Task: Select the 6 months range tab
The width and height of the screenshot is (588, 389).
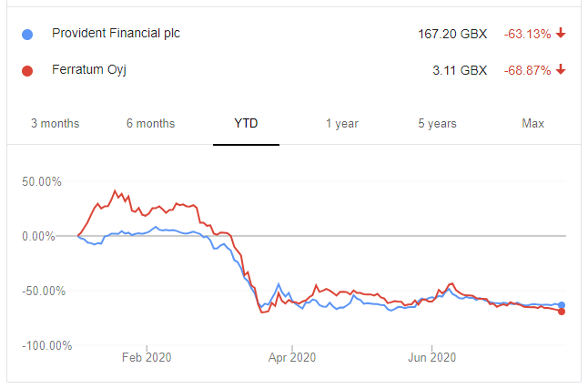Action: coord(150,124)
